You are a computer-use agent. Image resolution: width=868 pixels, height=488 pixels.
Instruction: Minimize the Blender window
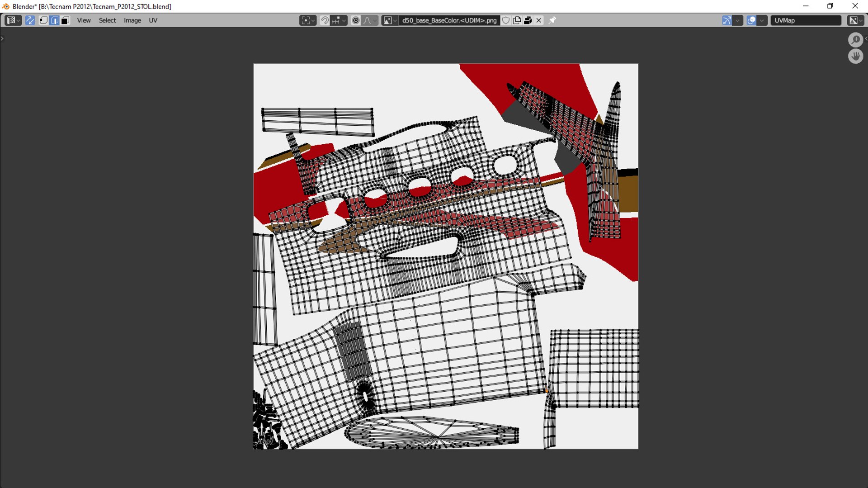(806, 6)
